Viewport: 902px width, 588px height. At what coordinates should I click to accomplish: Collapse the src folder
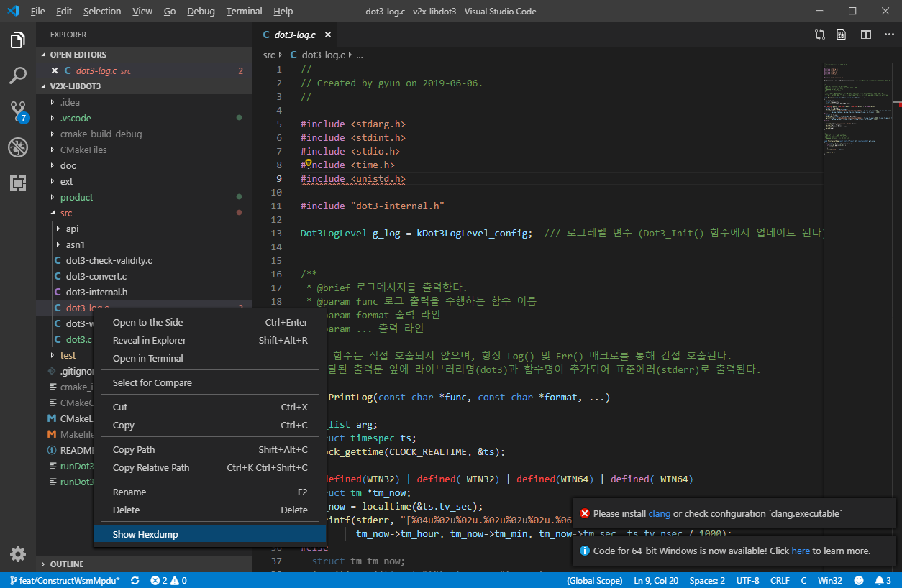tap(144, 213)
